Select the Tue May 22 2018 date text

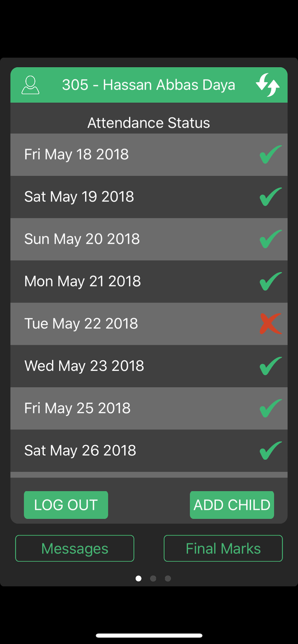click(81, 323)
